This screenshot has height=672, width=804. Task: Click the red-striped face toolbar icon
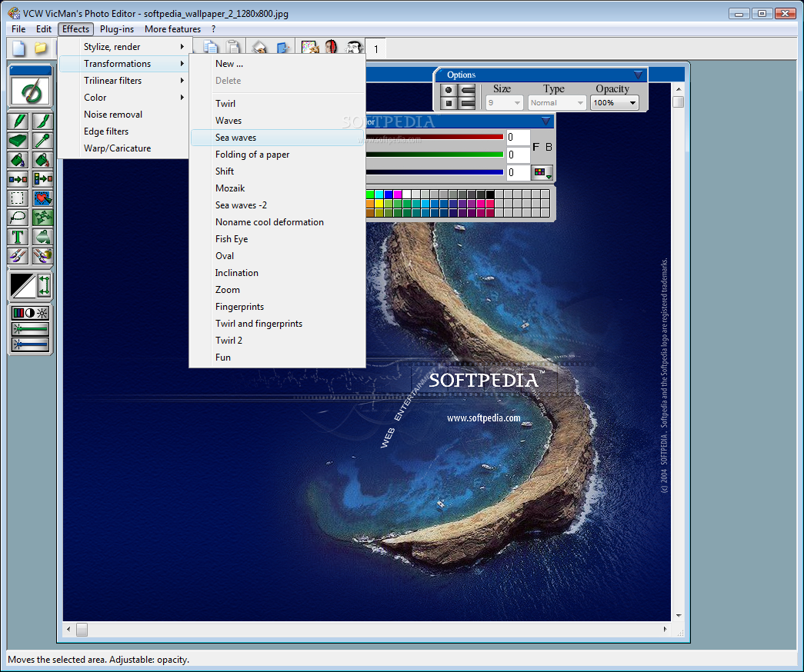tap(332, 48)
